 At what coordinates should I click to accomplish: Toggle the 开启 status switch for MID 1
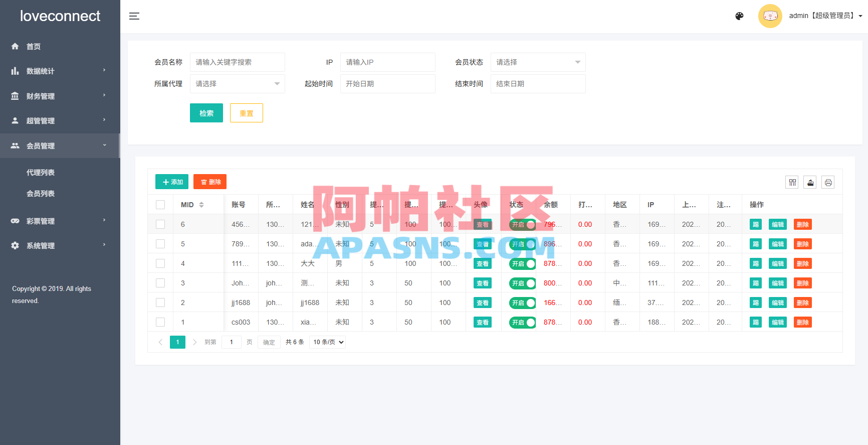(x=522, y=322)
